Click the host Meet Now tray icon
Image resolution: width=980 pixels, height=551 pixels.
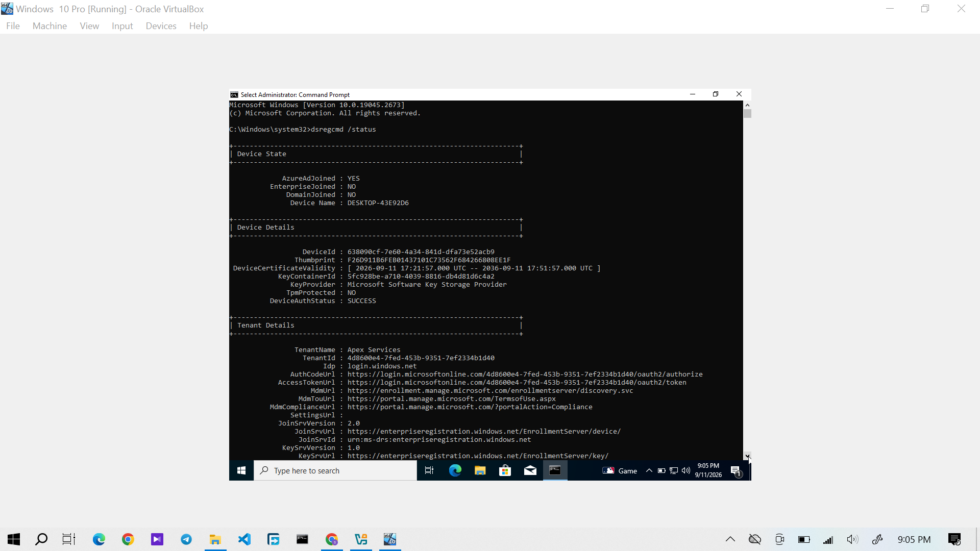[779, 539]
